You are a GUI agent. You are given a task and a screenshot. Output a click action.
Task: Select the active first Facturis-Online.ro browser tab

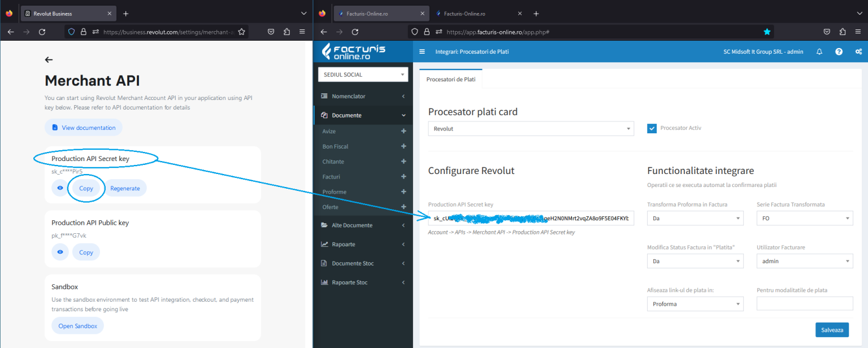[381, 14]
